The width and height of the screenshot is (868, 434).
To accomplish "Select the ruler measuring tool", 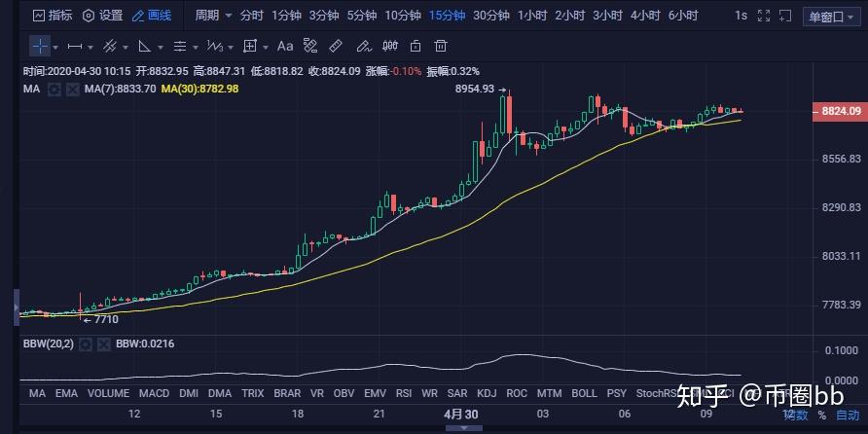I will coord(336,47).
